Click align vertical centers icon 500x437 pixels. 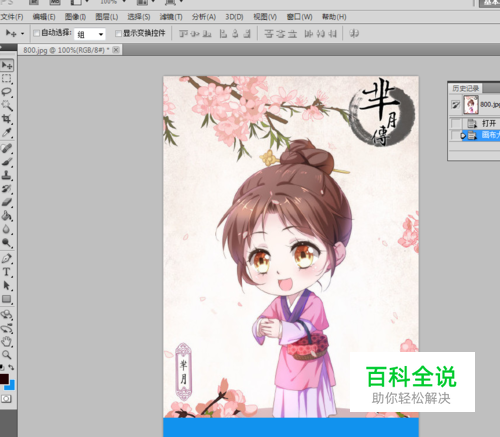point(195,34)
